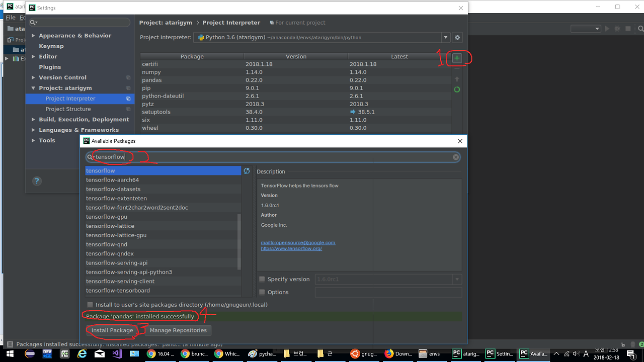Click Manage Repositories button

178,330
